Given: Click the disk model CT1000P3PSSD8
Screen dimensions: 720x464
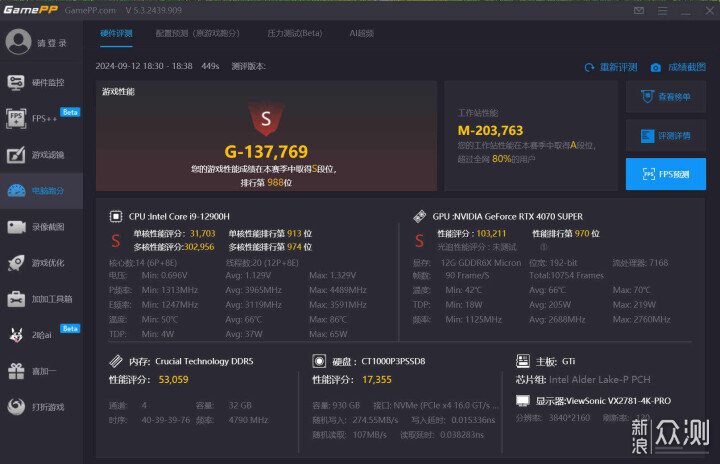Looking at the screenshot, I should tap(393, 361).
